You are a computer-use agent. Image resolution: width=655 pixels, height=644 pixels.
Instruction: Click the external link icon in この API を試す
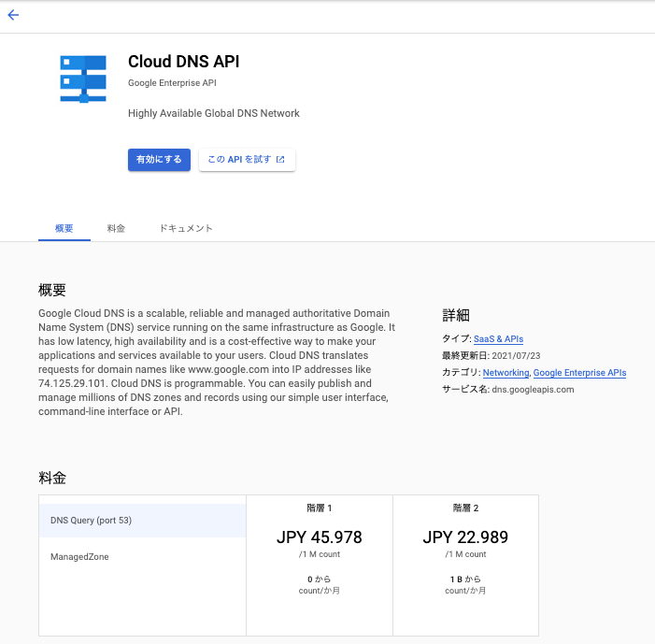(x=280, y=159)
